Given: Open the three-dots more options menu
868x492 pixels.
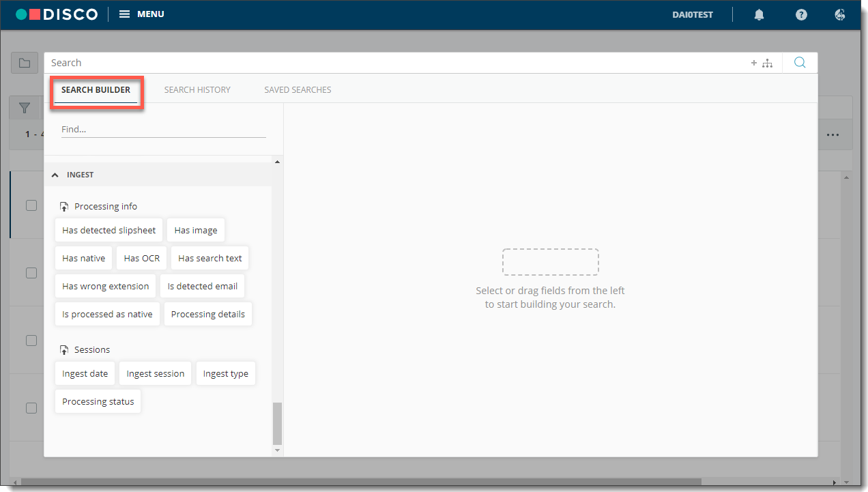Looking at the screenshot, I should coord(833,135).
